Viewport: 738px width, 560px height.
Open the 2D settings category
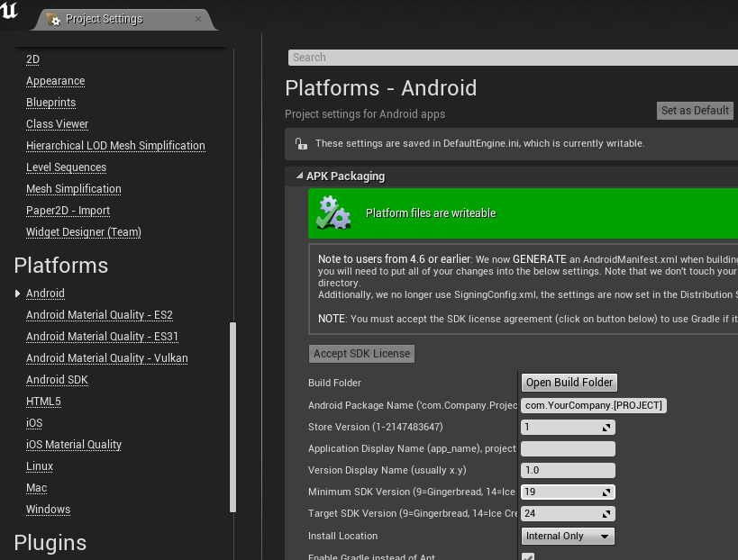32,59
